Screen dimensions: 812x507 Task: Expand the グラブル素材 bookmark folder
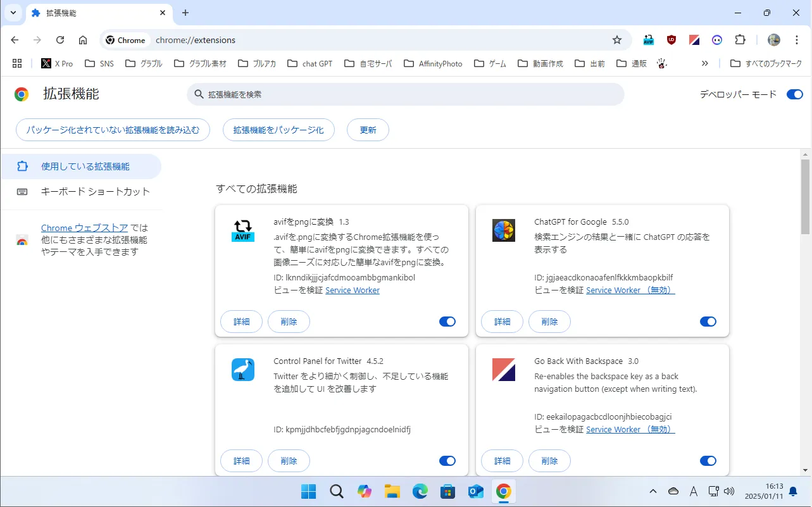pyautogui.click(x=200, y=63)
